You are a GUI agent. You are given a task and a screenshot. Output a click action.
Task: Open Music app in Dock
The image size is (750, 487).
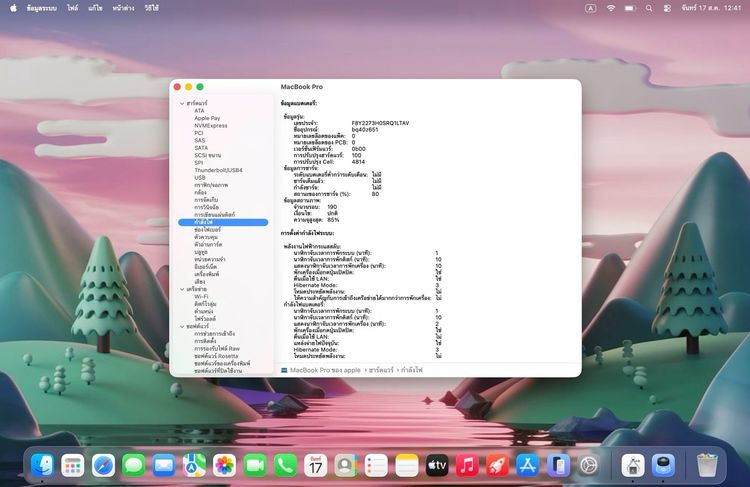(x=467, y=465)
